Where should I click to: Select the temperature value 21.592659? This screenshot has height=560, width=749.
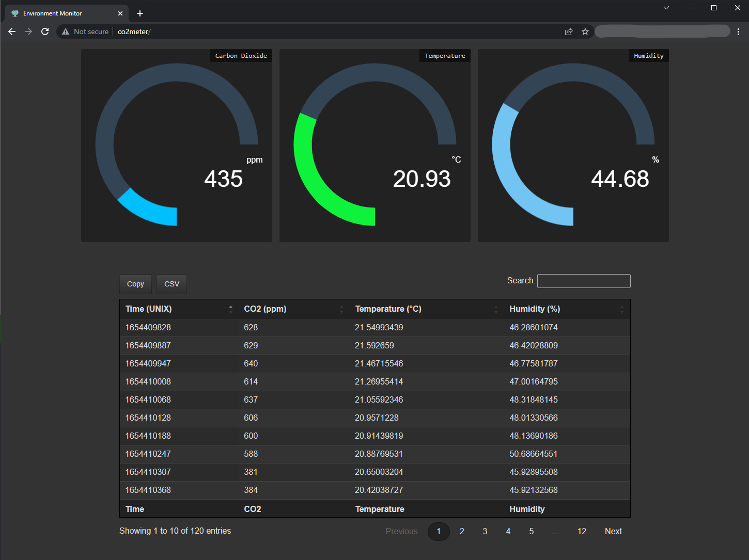374,345
